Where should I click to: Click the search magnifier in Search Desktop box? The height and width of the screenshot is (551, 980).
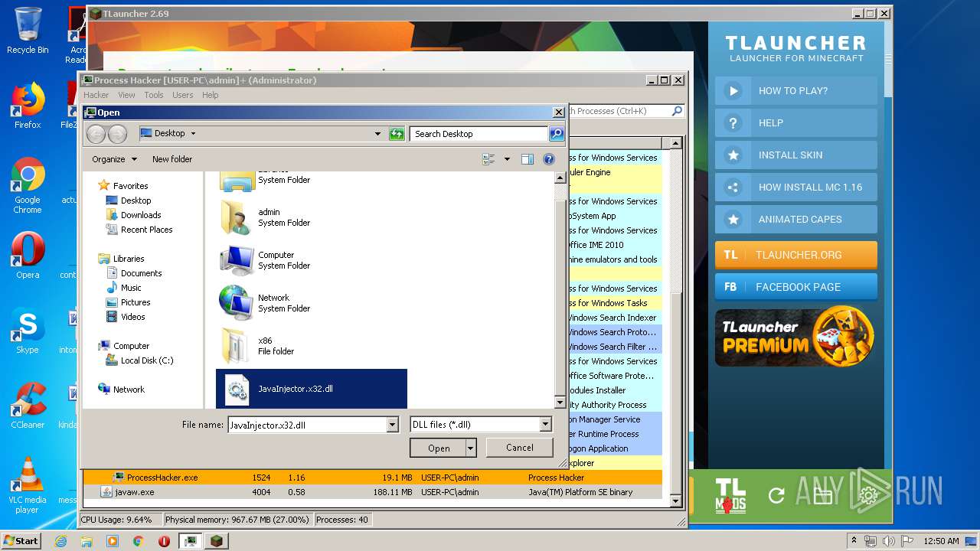pyautogui.click(x=557, y=134)
